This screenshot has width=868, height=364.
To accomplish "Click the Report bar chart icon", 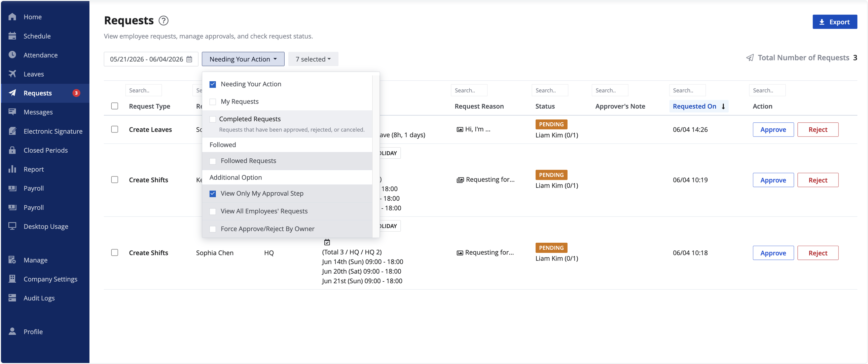I will click(12, 169).
